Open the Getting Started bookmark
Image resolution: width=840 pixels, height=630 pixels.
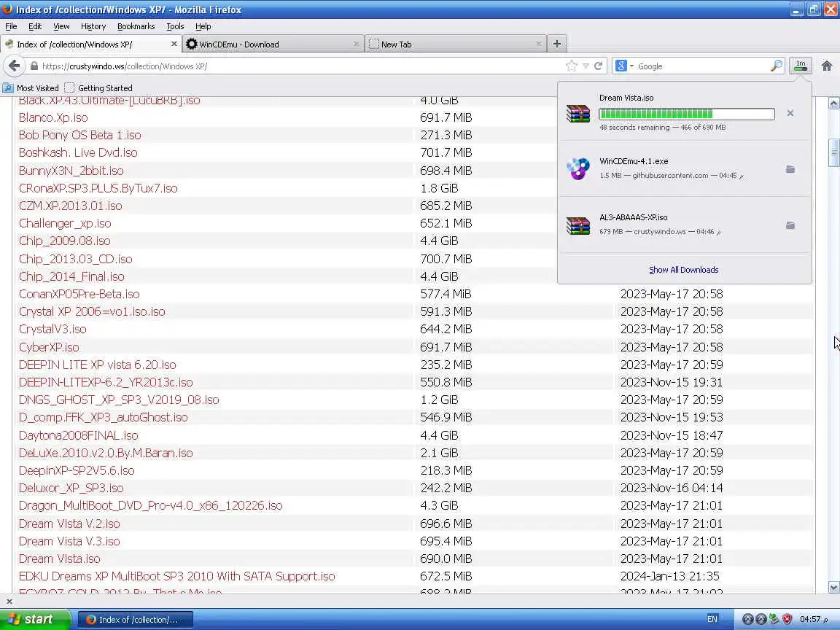click(98, 87)
